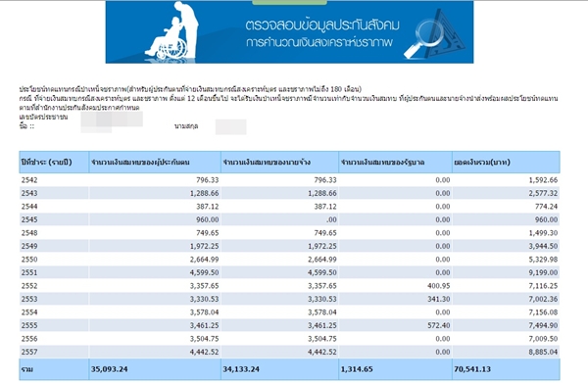Click government contribution 341.30 in row 2553
The height and width of the screenshot is (383, 588).
[438, 299]
